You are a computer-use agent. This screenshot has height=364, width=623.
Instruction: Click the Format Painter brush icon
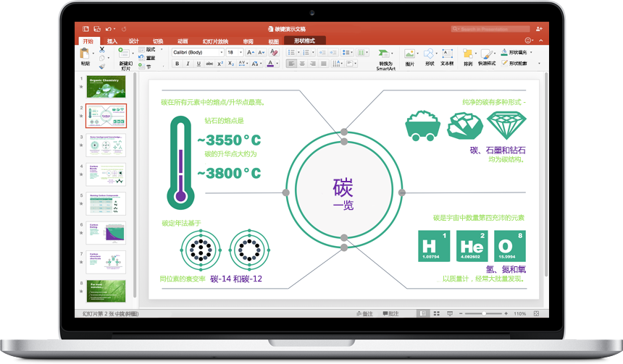tap(102, 67)
